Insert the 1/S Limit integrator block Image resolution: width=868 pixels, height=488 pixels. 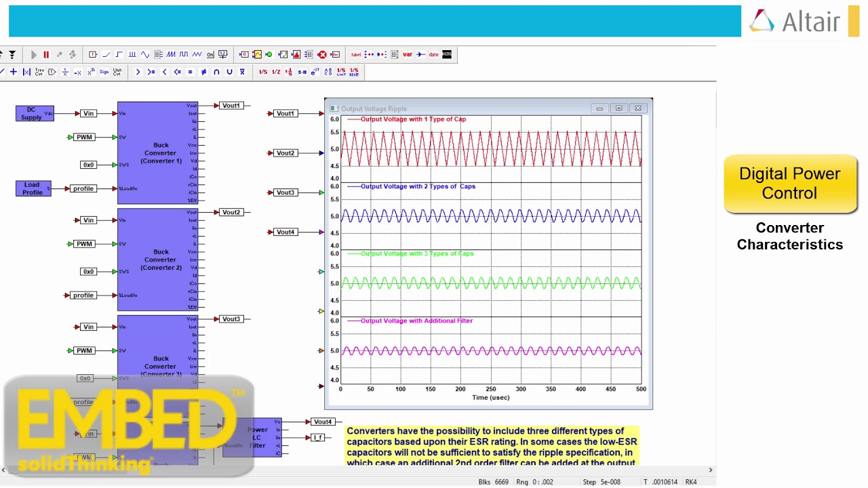click(341, 72)
